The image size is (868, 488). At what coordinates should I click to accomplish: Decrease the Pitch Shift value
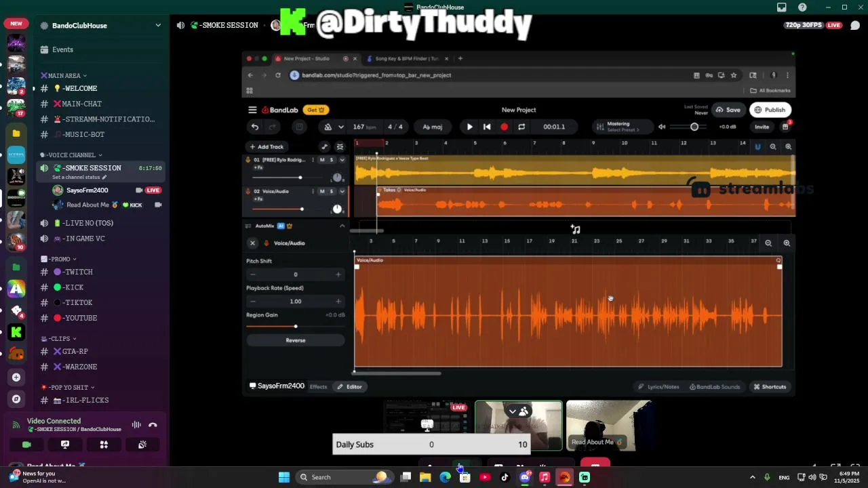click(x=253, y=274)
